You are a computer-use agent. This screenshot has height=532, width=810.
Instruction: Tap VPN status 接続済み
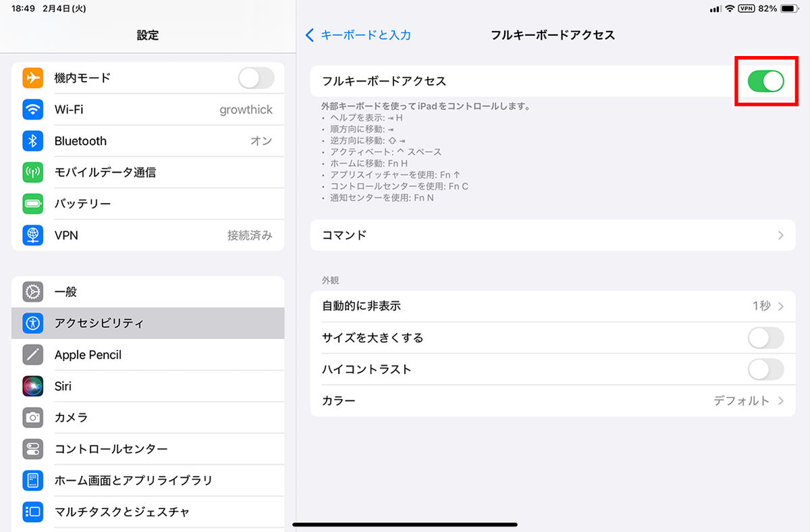click(250, 236)
